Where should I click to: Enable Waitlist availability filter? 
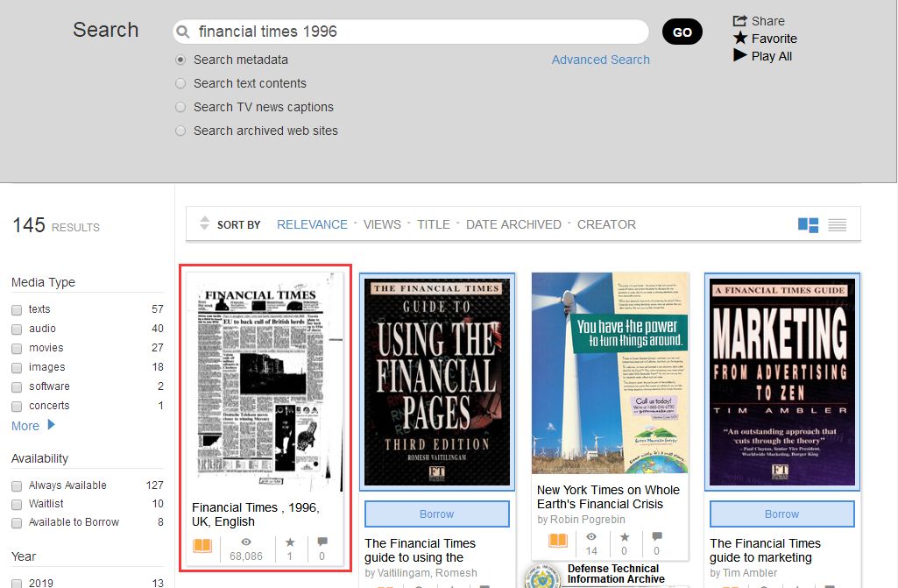pyautogui.click(x=17, y=505)
